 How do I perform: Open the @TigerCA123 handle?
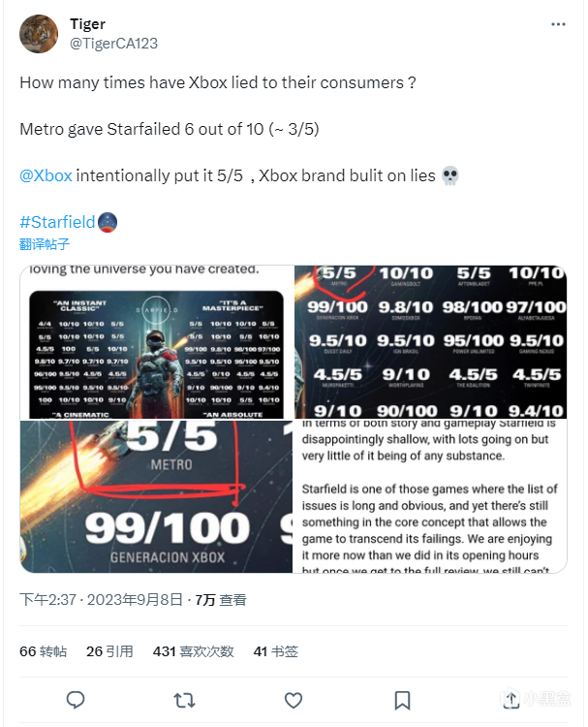pyautogui.click(x=113, y=43)
